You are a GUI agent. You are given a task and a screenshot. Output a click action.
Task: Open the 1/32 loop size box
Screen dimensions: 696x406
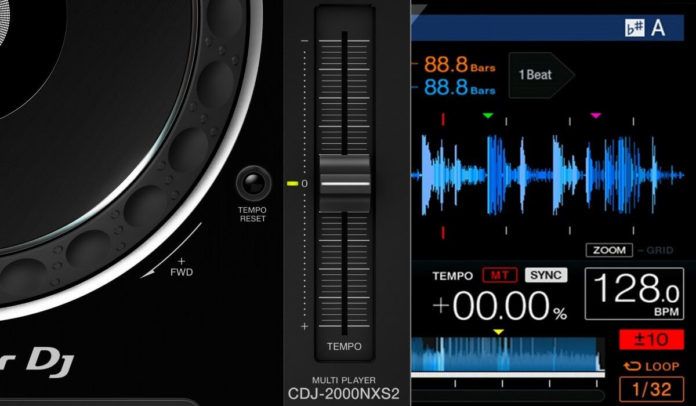point(652,390)
